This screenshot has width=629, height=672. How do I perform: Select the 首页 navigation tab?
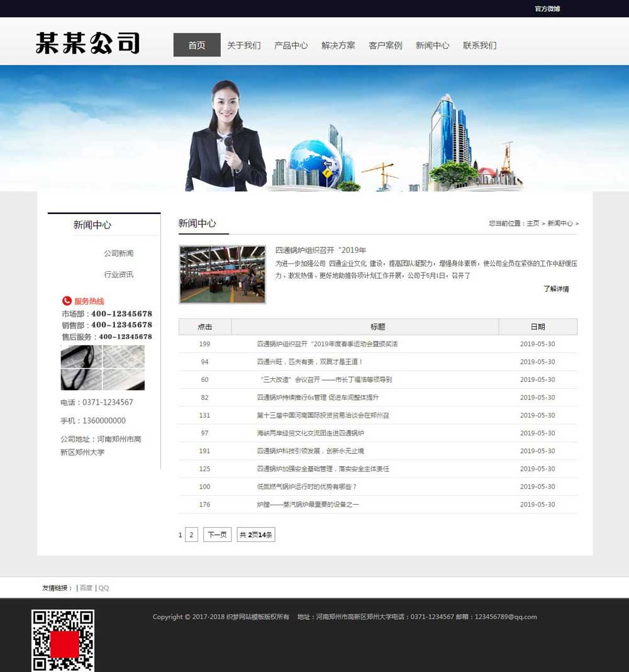pos(196,45)
